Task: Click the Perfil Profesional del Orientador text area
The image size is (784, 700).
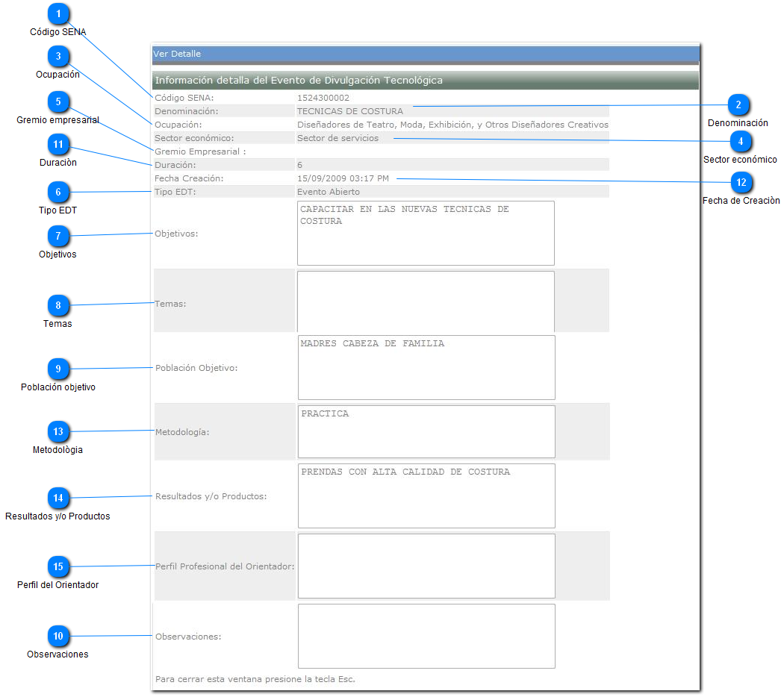Action: [426, 566]
